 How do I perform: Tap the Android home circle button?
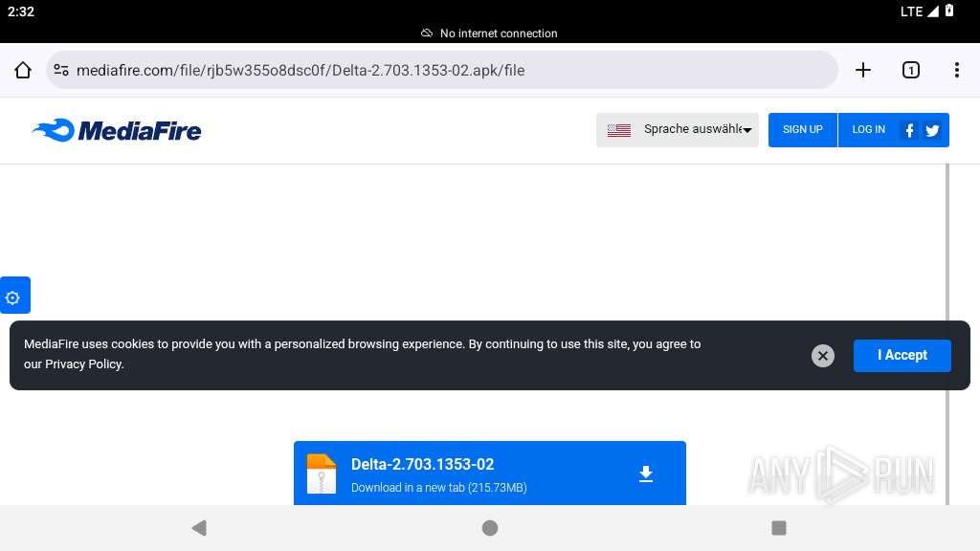490,528
